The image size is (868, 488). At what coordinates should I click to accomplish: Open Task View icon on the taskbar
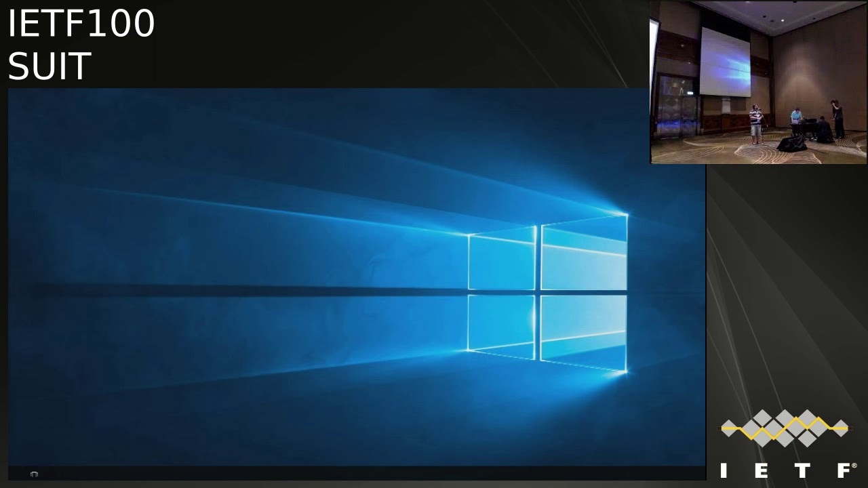click(x=34, y=474)
